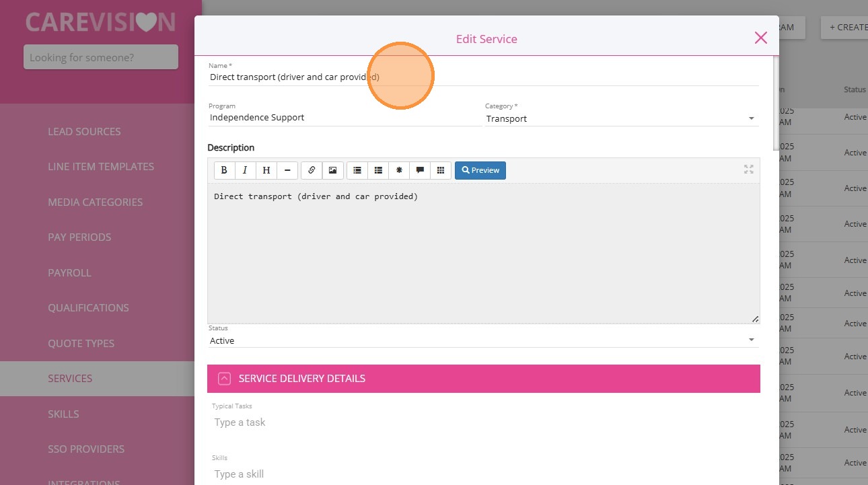Preview the description content
This screenshot has height=485, width=868.
click(480, 170)
